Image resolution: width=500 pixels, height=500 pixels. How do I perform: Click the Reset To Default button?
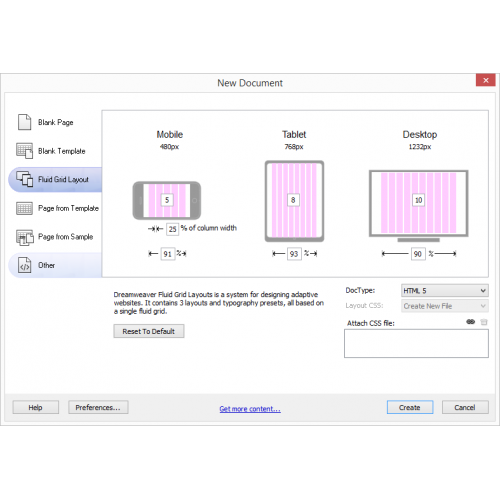point(149,331)
